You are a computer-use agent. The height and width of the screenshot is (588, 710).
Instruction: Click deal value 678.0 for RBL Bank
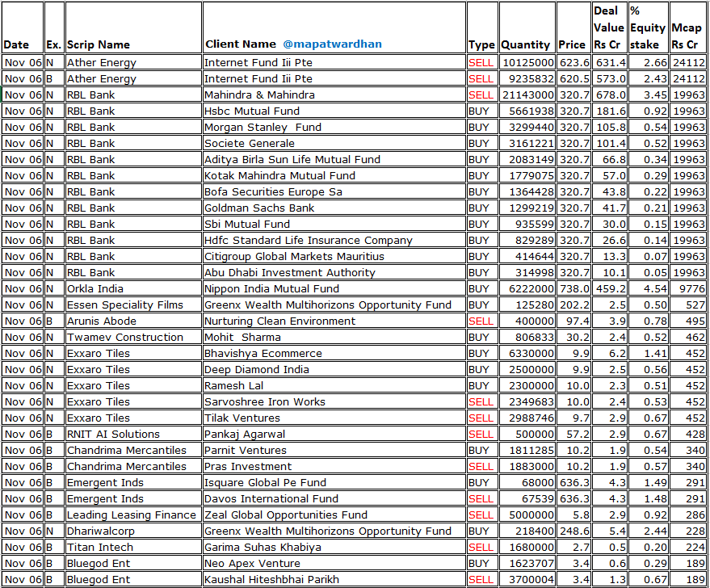[610, 95]
